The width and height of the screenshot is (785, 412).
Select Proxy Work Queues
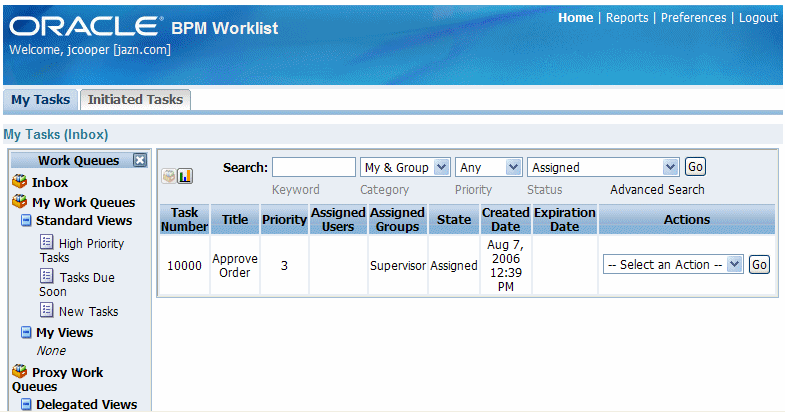57,379
